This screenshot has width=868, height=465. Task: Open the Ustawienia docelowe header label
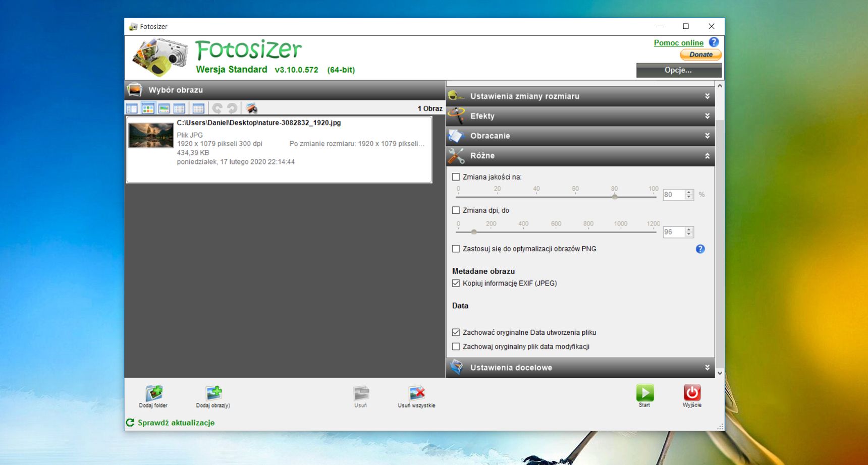pyautogui.click(x=511, y=368)
